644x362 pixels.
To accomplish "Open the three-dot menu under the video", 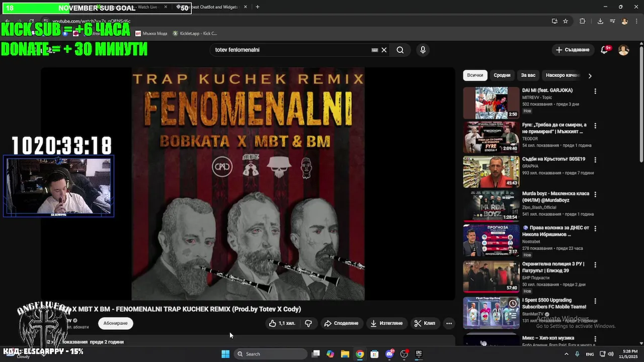I will [x=449, y=323].
